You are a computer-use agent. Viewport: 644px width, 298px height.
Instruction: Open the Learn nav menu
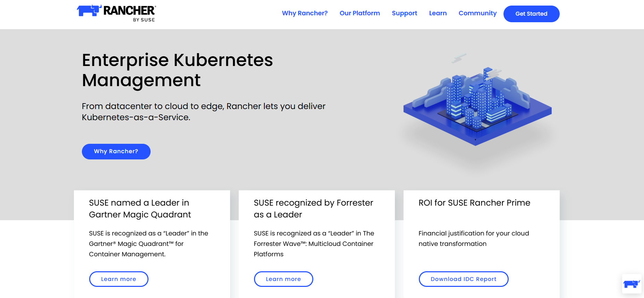tap(438, 13)
